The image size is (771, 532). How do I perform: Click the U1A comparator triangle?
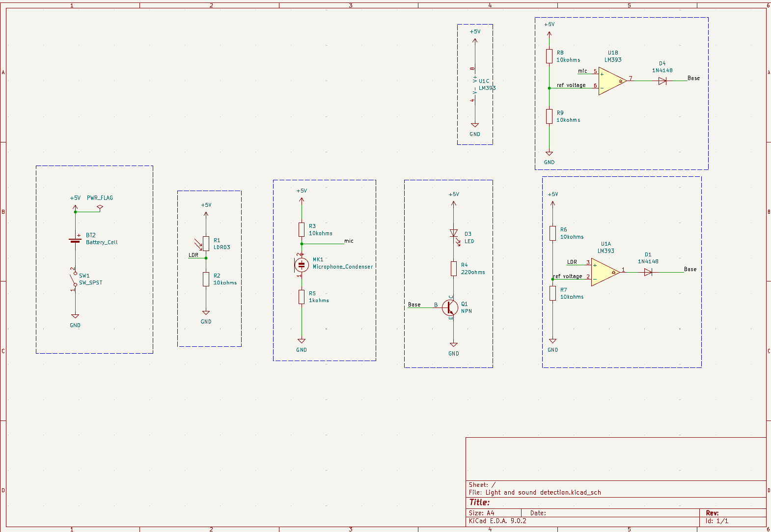[x=605, y=272]
